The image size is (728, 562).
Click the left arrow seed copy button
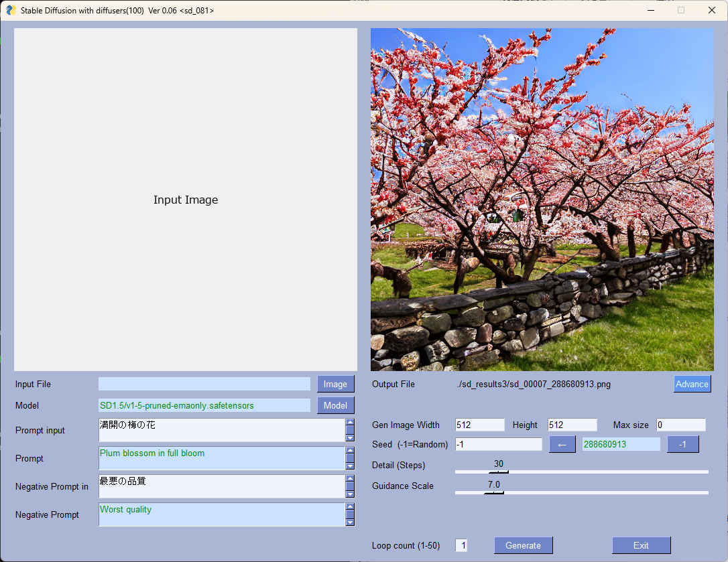point(562,444)
